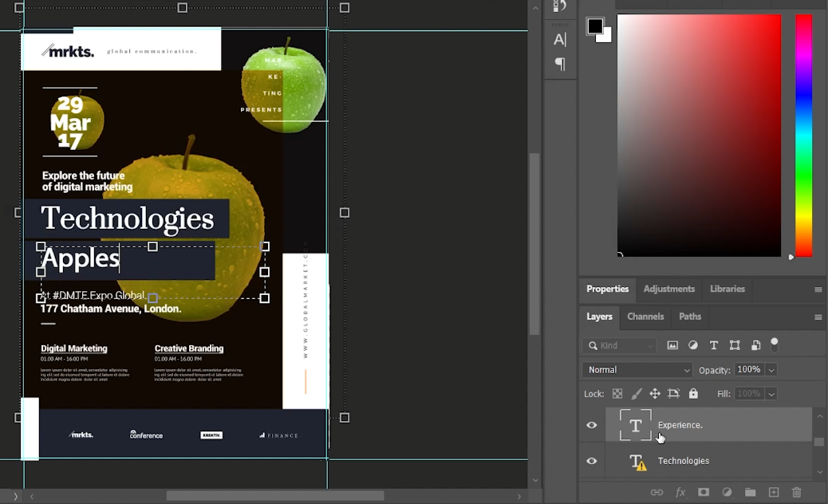Lock all attributes with padlock icon

point(693,394)
